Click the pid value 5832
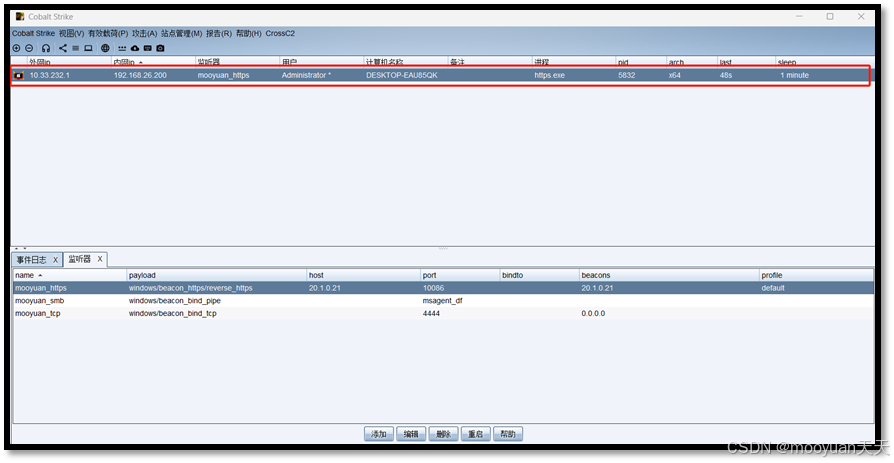This screenshot has width=894, height=463. pos(627,75)
